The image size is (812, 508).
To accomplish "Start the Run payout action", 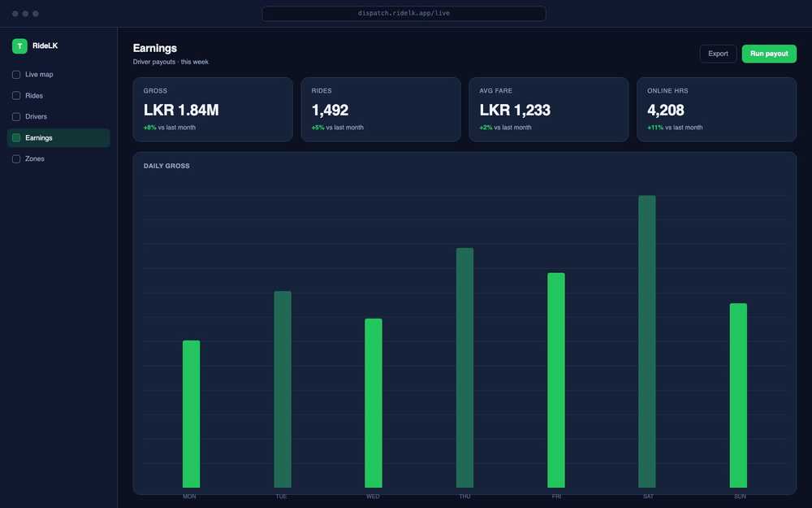I will tap(769, 54).
